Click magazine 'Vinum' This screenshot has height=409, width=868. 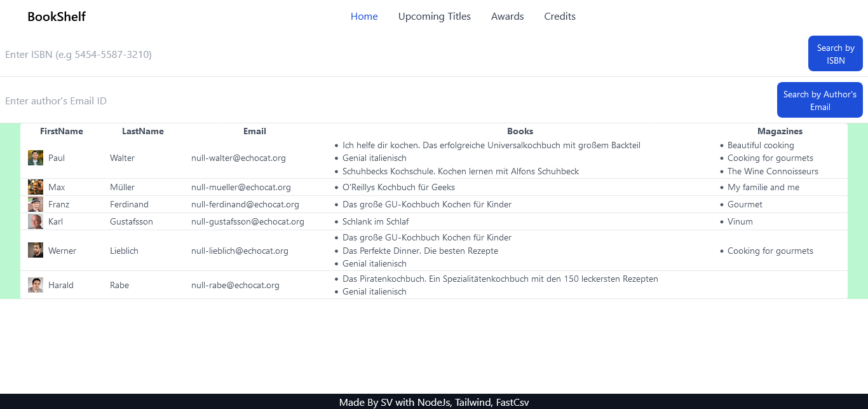click(740, 221)
